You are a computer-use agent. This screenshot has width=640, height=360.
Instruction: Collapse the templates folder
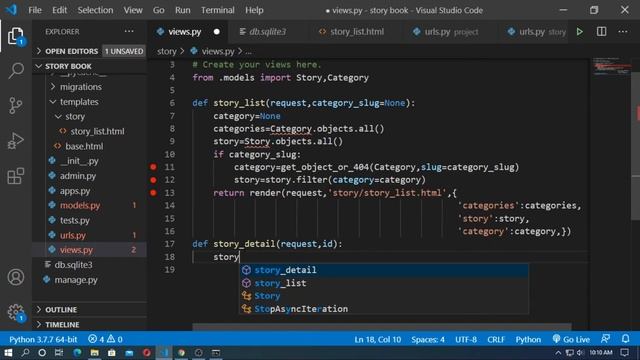79,102
